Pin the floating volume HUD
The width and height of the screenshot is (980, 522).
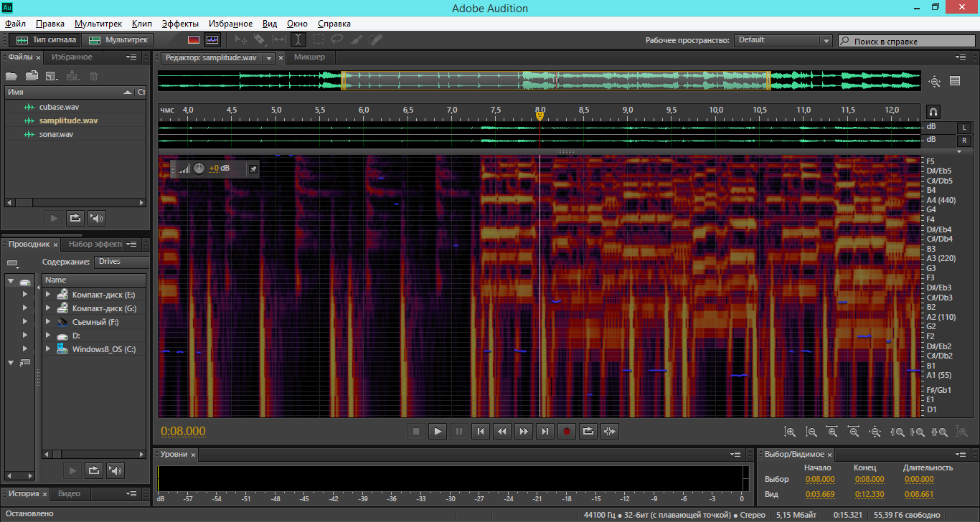pos(253,169)
